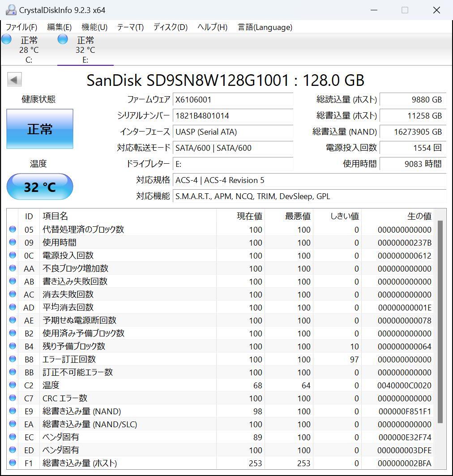The width and height of the screenshot is (453, 476).
Task: Select the E: drive tab at 32 °C
Action: 85,50
